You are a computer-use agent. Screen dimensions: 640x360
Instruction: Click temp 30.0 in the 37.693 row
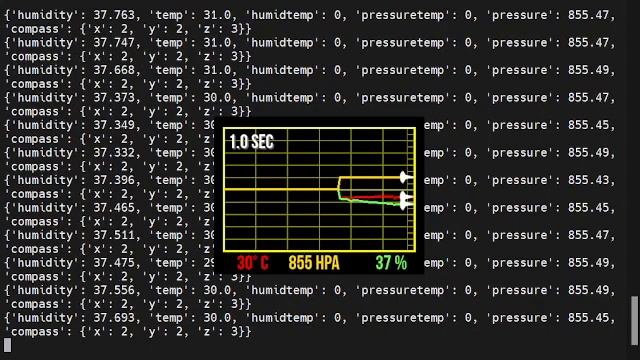tap(217, 318)
